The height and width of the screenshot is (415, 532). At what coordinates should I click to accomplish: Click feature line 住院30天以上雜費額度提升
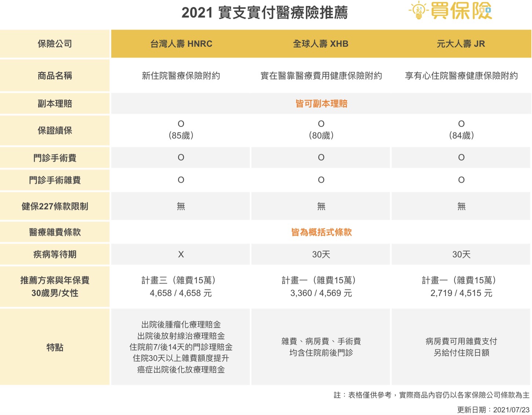click(x=181, y=358)
